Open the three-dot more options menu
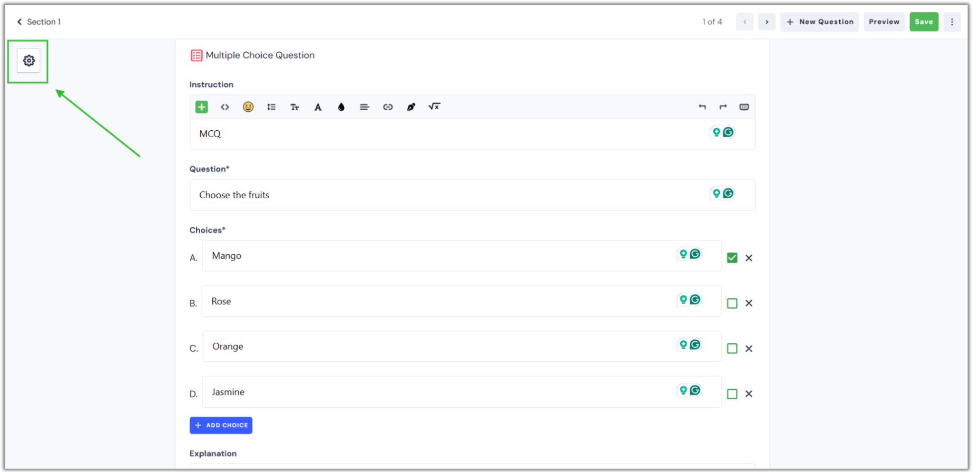 click(x=952, y=22)
